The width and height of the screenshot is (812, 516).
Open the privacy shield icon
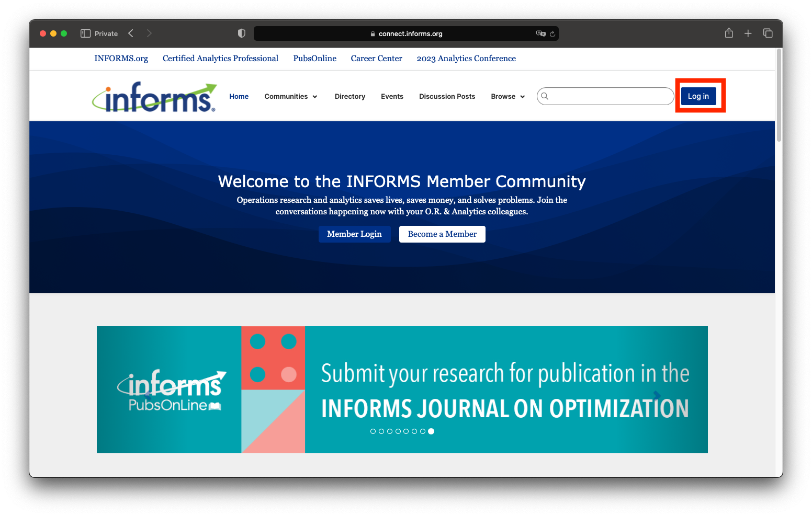[x=241, y=33]
